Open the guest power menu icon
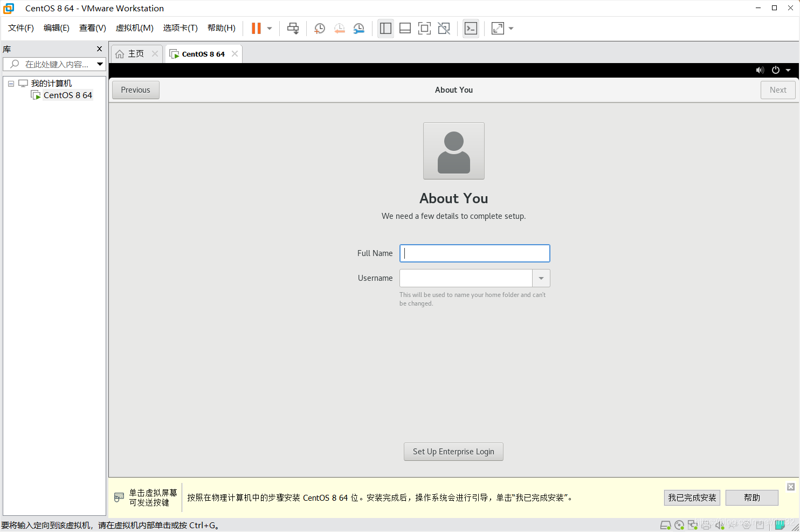This screenshot has height=532, width=800. [x=776, y=70]
